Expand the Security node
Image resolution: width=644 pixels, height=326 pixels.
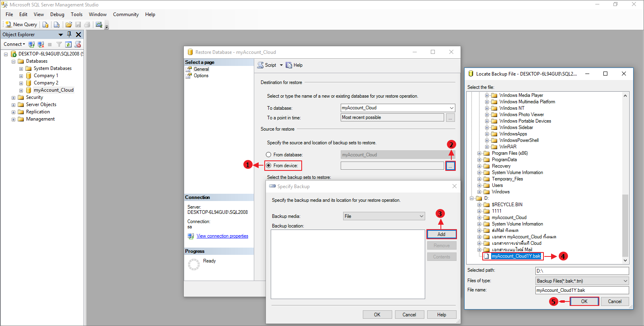(x=13, y=98)
